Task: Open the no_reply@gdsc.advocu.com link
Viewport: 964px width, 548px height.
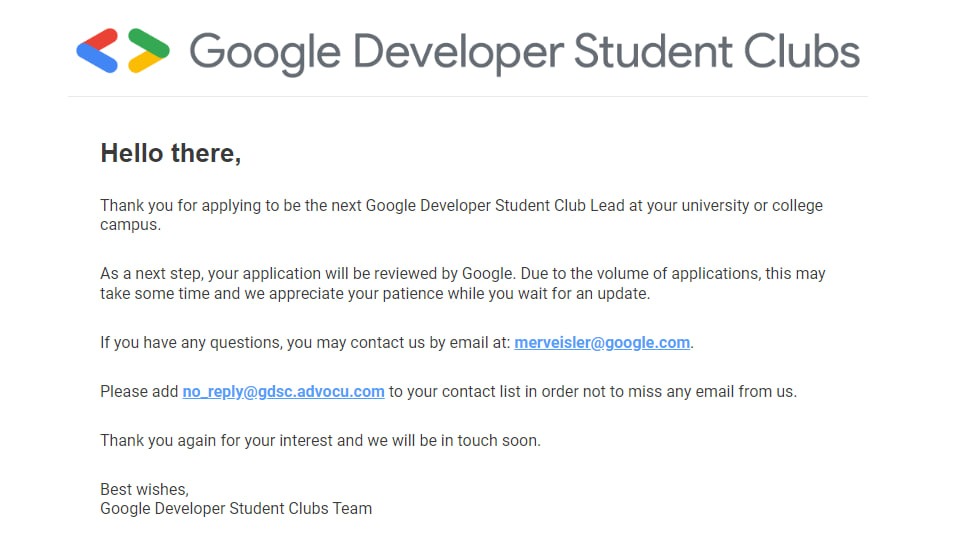Action: point(283,392)
